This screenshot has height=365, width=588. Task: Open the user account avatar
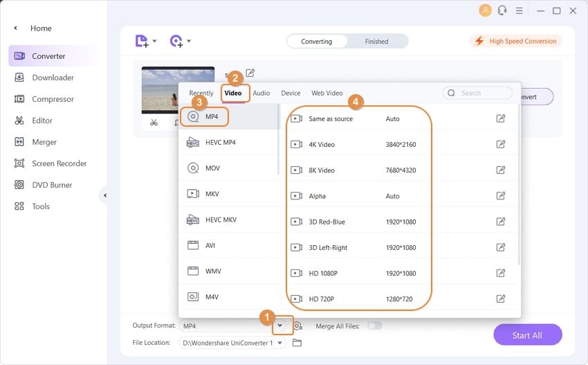pos(485,10)
